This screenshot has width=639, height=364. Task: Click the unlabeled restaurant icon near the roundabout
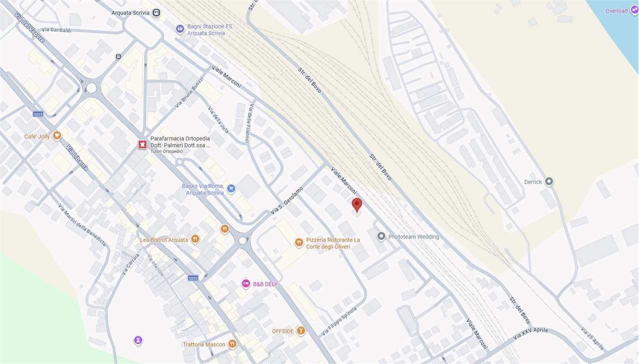225,229
